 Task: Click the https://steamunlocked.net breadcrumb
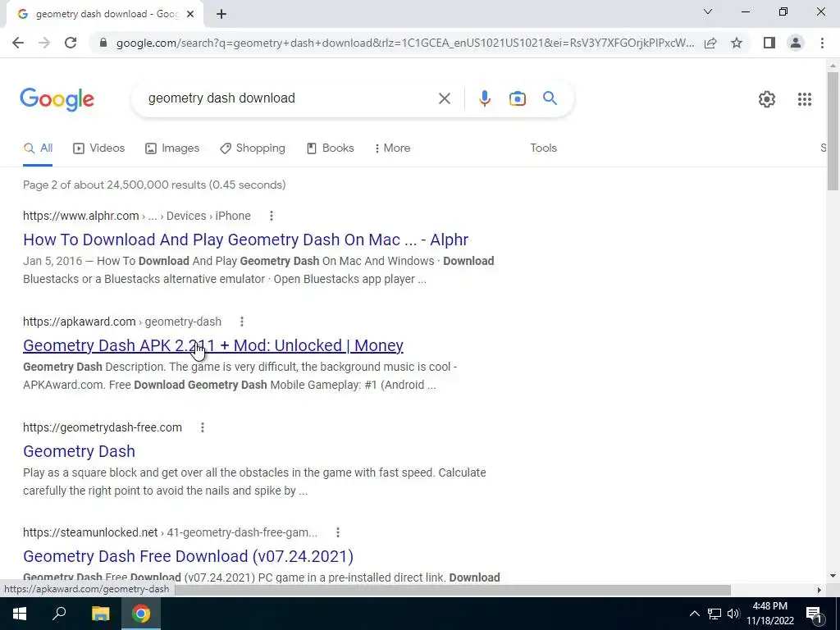click(x=90, y=532)
